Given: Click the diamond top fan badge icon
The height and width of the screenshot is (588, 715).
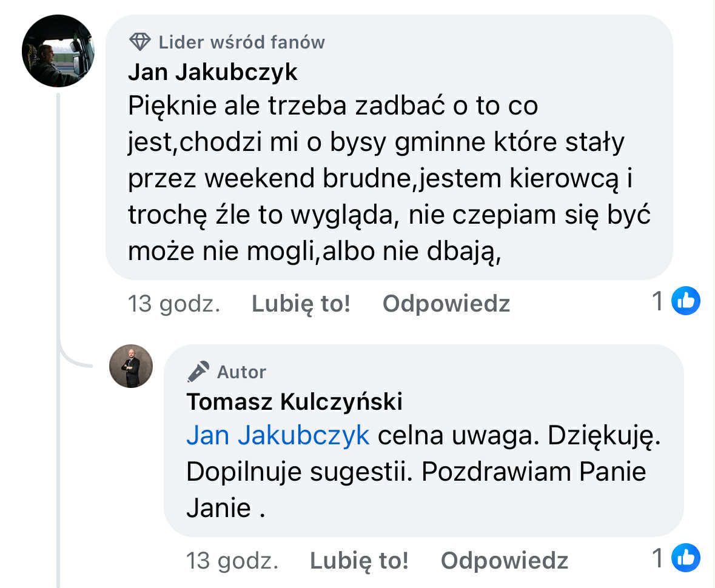Looking at the screenshot, I should coord(140,42).
